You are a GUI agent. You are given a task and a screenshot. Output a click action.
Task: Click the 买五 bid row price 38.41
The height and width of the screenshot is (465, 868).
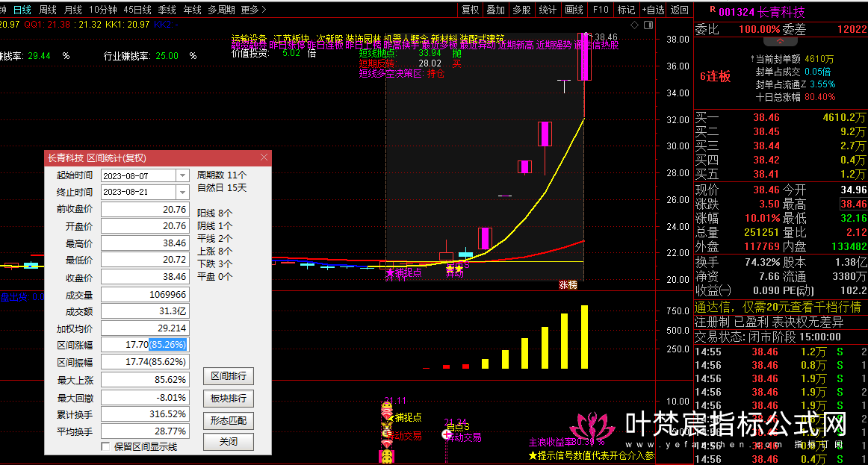[x=766, y=174]
